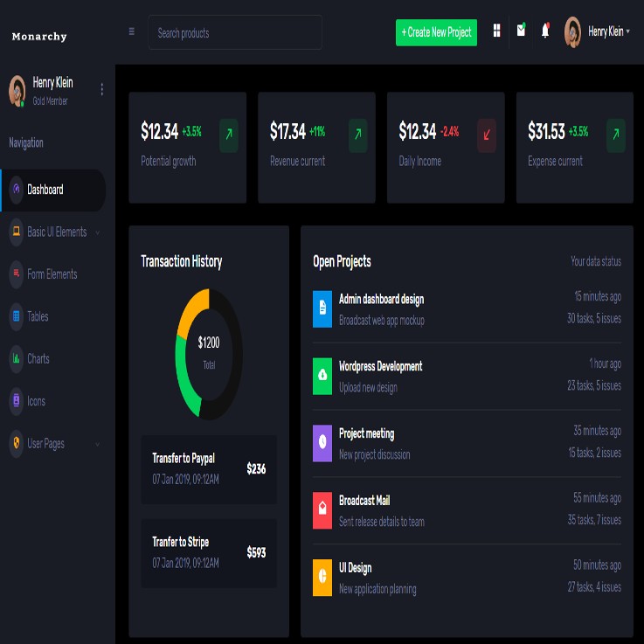Click the Charts bar-graph icon

coord(17,358)
